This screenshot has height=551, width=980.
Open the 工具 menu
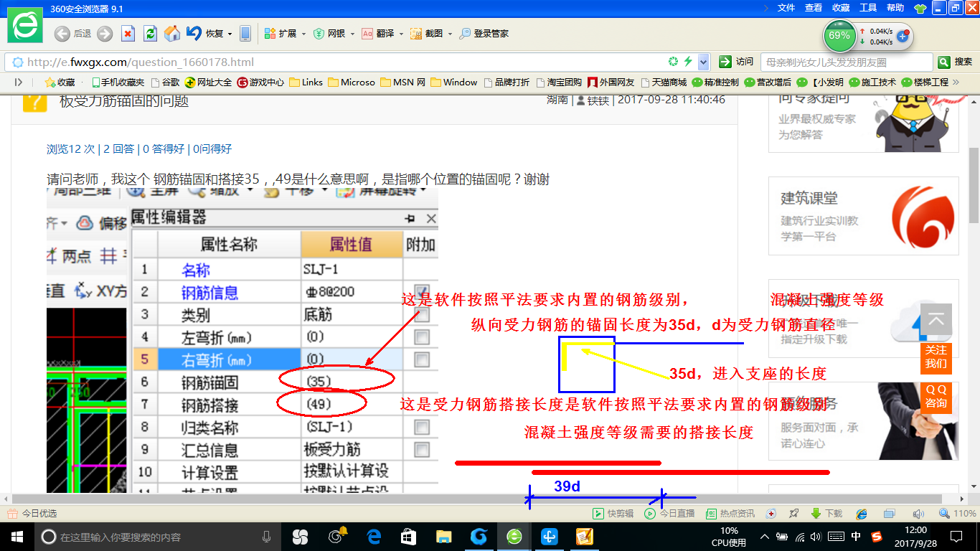pyautogui.click(x=868, y=7)
